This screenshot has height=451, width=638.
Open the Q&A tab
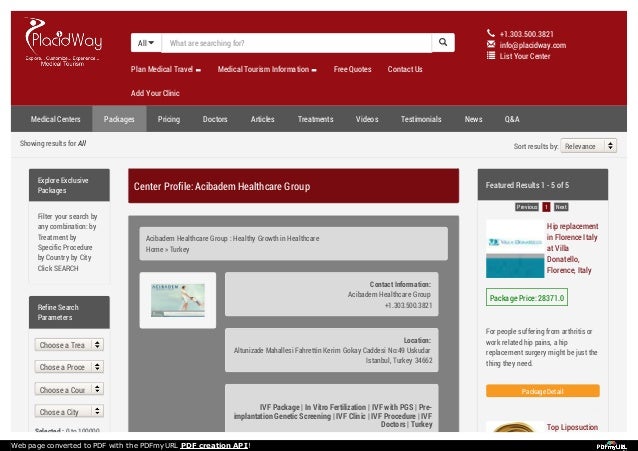click(x=512, y=119)
